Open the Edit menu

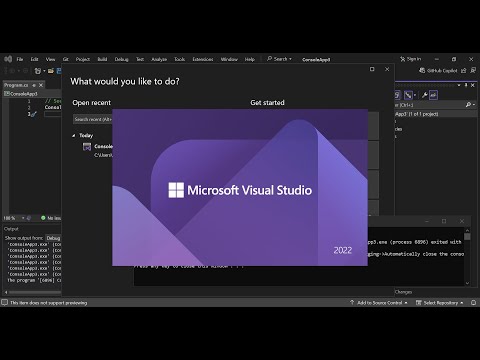[34, 59]
